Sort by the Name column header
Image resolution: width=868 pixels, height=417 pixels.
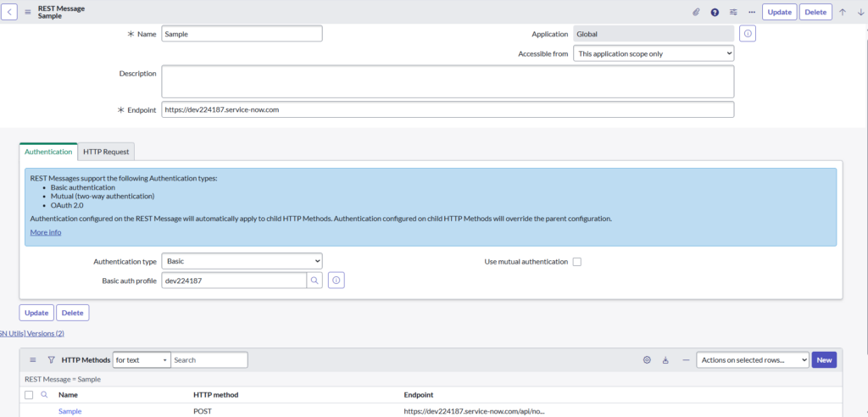(x=68, y=395)
